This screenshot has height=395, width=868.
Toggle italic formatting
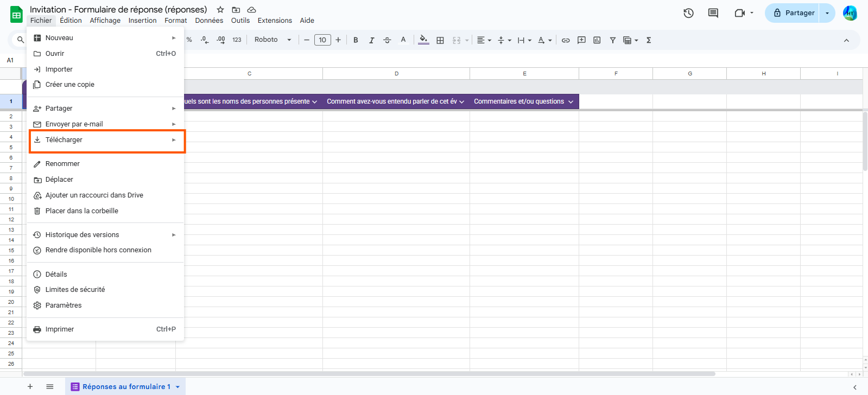tap(371, 40)
